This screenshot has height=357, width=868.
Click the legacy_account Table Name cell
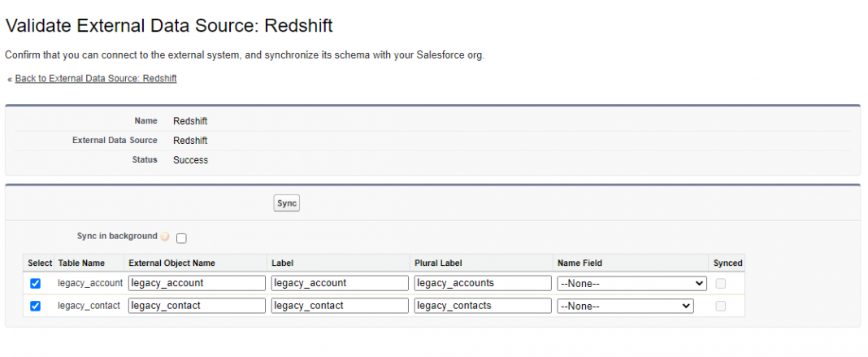click(89, 283)
